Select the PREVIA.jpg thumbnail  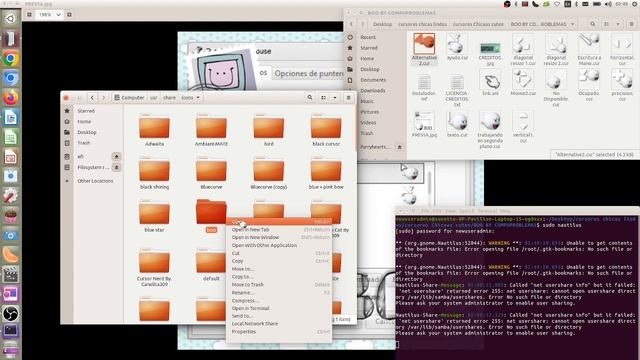pos(424,124)
